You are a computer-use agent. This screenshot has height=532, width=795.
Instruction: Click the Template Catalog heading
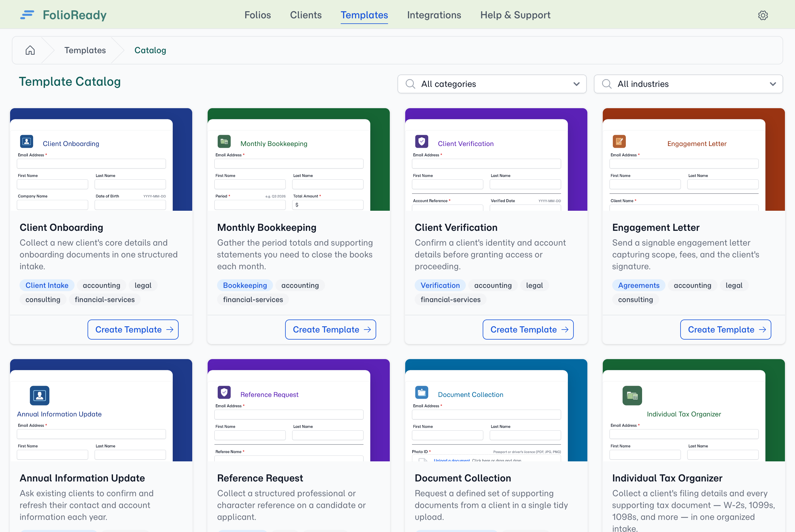point(70,82)
